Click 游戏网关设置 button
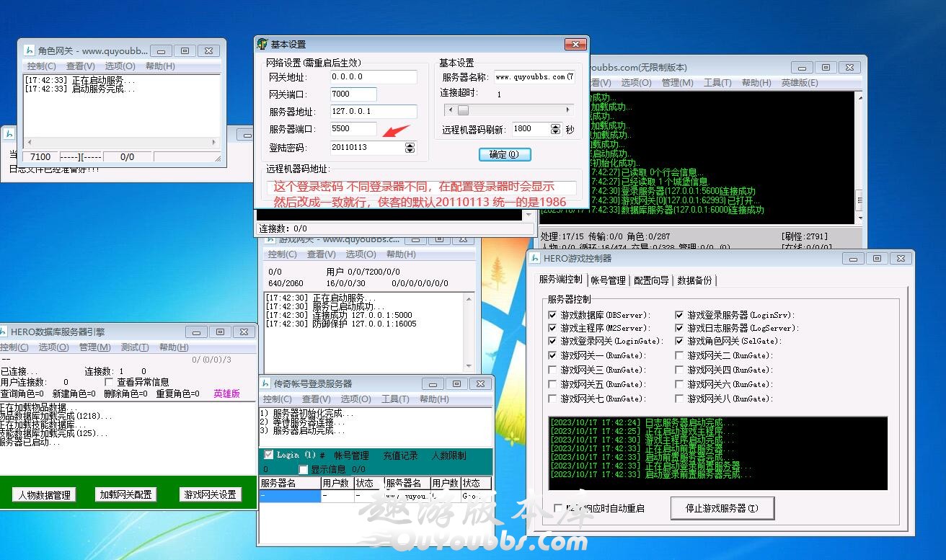 pyautogui.click(x=210, y=494)
